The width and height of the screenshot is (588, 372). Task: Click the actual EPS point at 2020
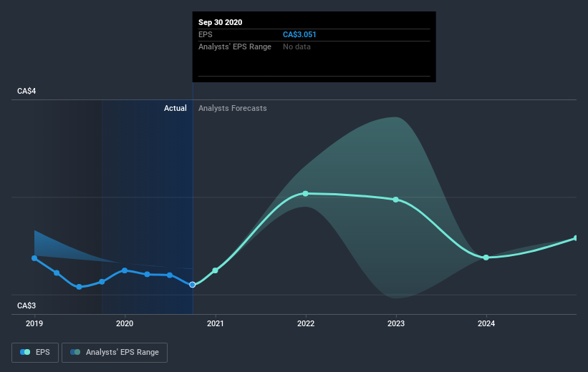(125, 270)
